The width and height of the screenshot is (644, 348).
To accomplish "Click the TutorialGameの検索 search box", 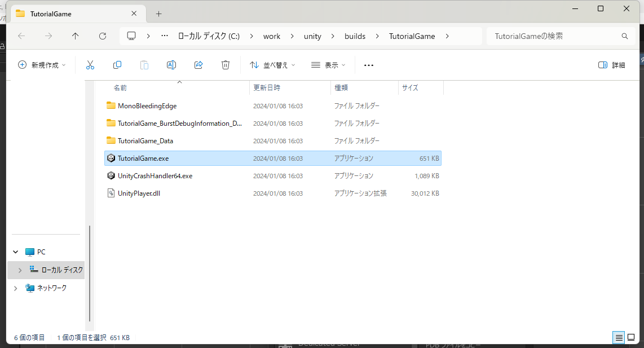I will coord(561,36).
